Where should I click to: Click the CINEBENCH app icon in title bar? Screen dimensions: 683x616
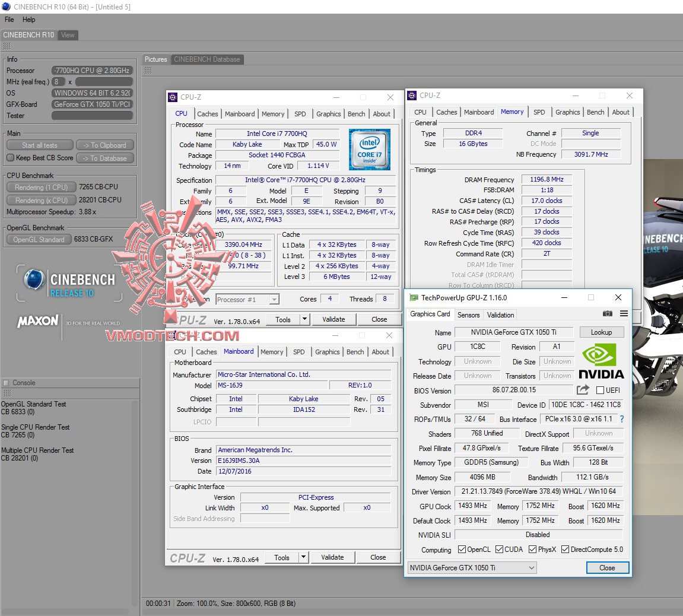[x=6, y=7]
